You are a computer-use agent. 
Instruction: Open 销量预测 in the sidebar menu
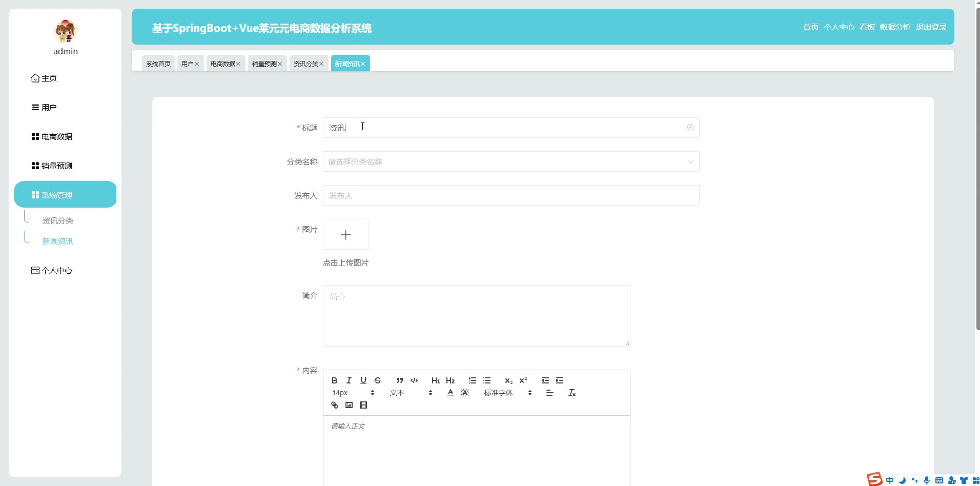tap(56, 166)
